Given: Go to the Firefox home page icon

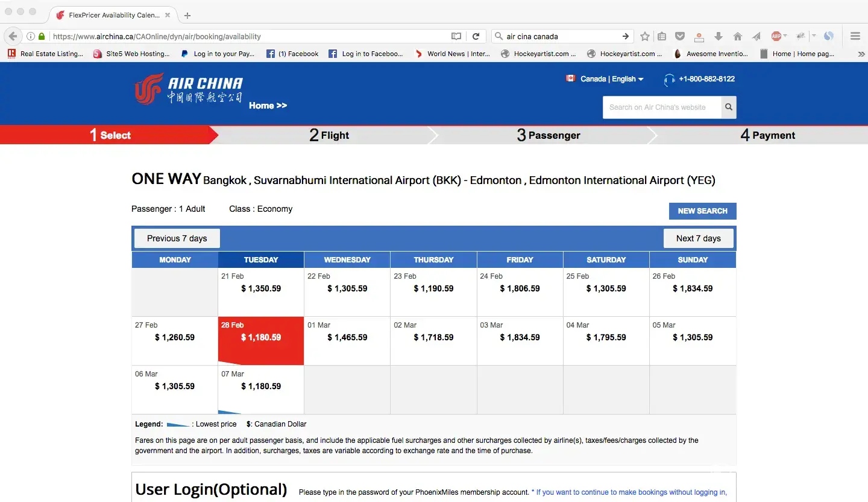Looking at the screenshot, I should (737, 36).
